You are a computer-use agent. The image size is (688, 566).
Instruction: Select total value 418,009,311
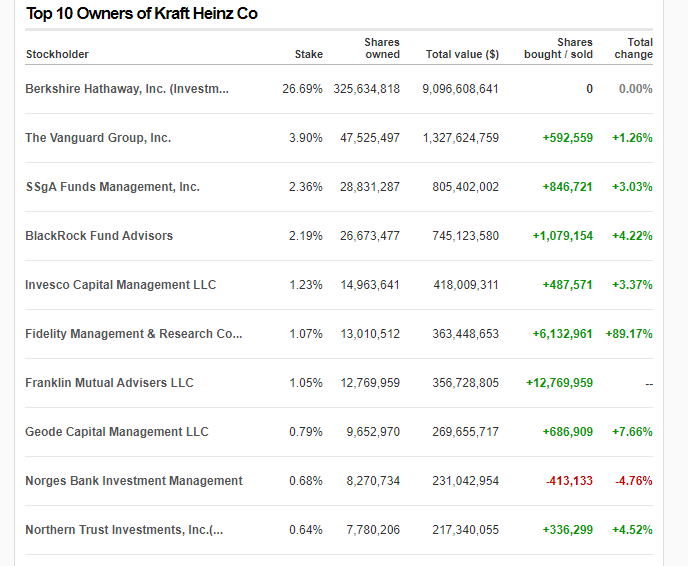coord(466,285)
